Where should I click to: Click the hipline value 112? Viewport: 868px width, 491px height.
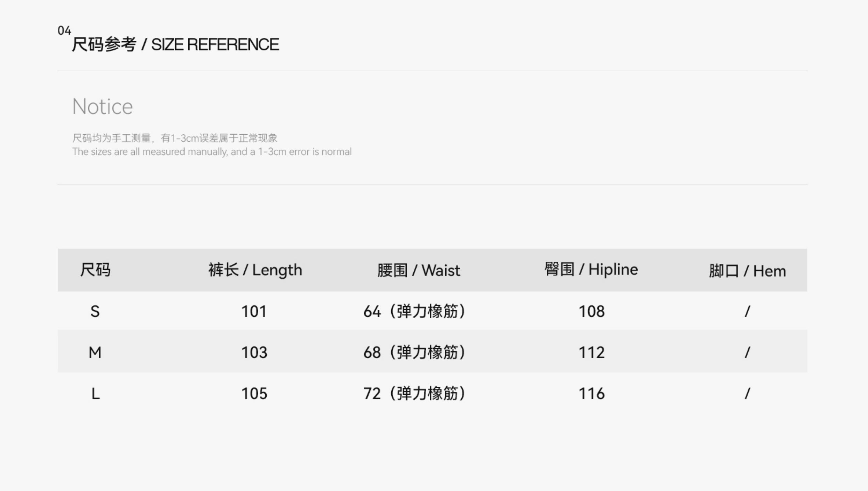591,352
